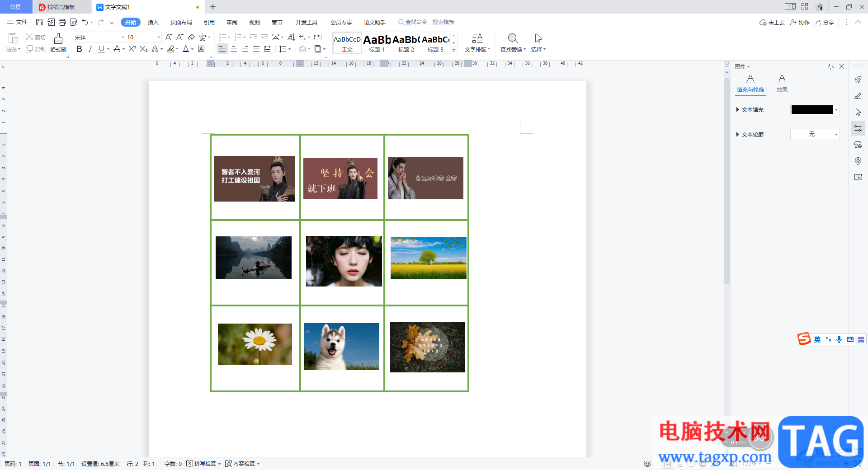The image size is (868, 470).
Task: Open the Paste (粘贴) dropdown
Action: [x=13, y=49]
